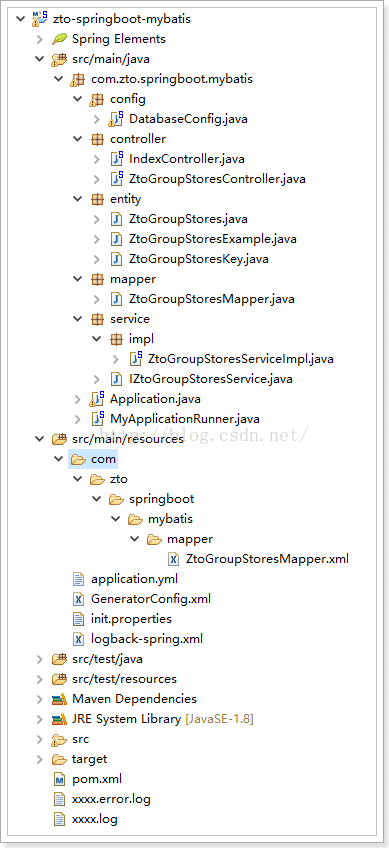Select ZtoGroupStoresController.java file
Image resolution: width=389 pixels, height=848 pixels.
click(x=217, y=178)
